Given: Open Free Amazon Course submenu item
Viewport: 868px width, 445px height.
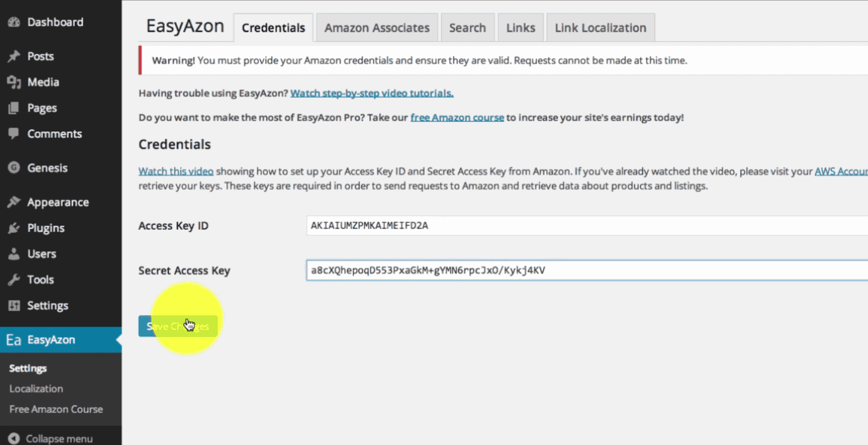Looking at the screenshot, I should click(56, 409).
